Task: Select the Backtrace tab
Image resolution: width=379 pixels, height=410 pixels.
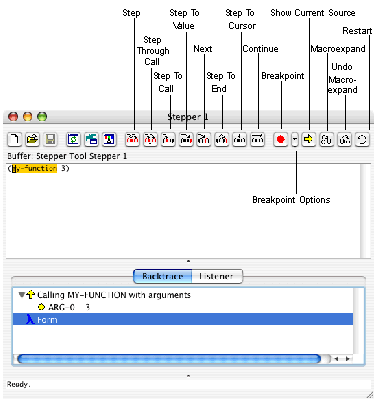Action: coord(163,276)
